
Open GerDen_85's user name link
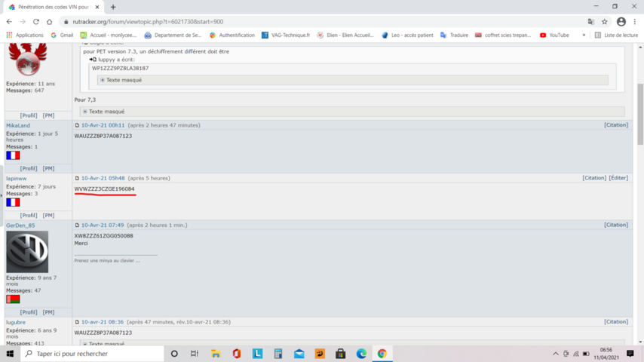coord(20,225)
